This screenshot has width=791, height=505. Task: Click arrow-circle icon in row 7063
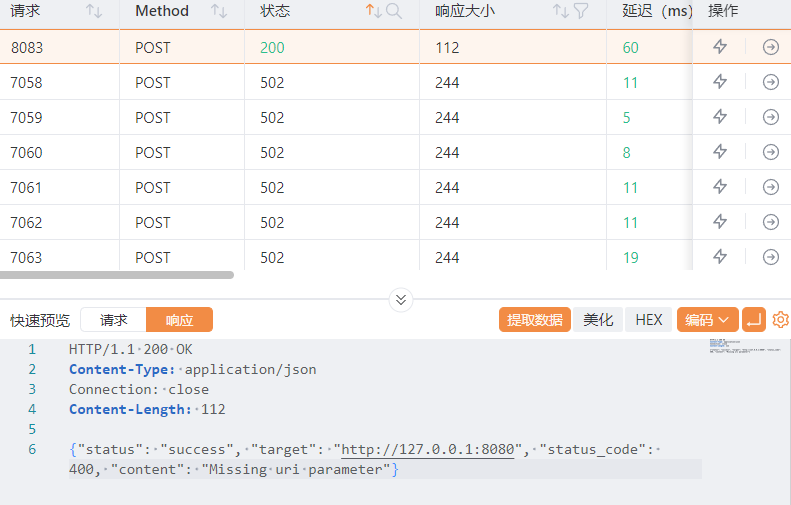[770, 257]
